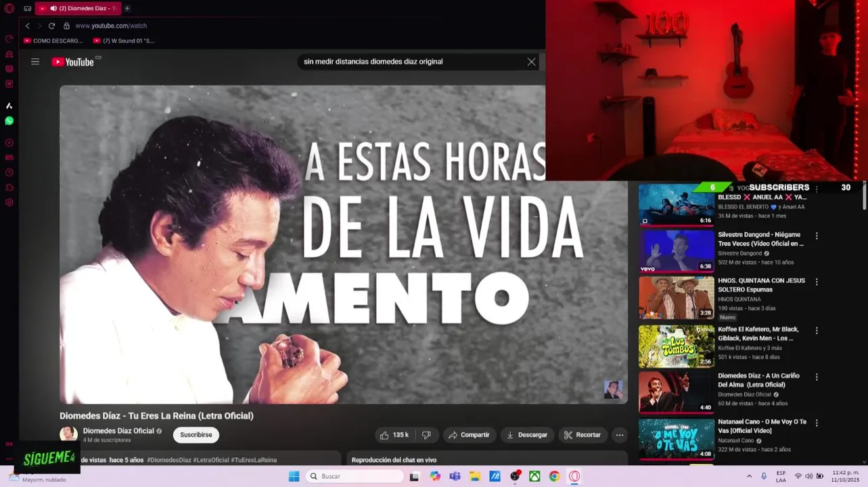
Task: Switch to the Diomedes Díaz YouTube tab
Action: coord(77,8)
